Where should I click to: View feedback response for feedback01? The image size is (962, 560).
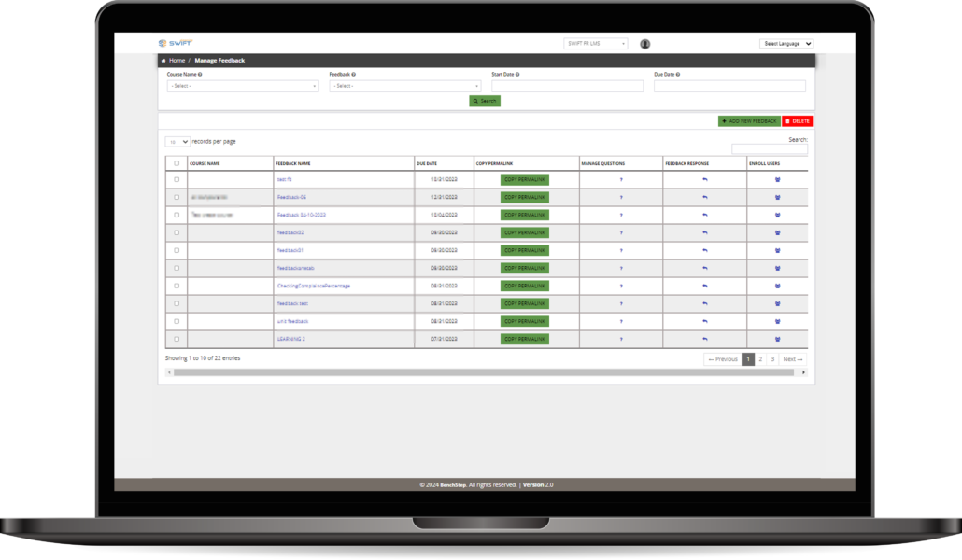click(x=705, y=250)
